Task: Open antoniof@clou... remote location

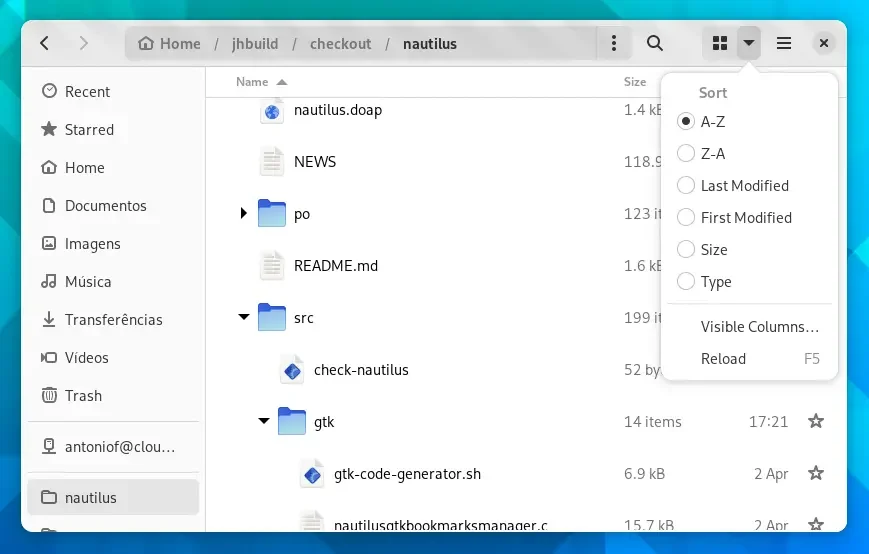Action: tap(113, 447)
